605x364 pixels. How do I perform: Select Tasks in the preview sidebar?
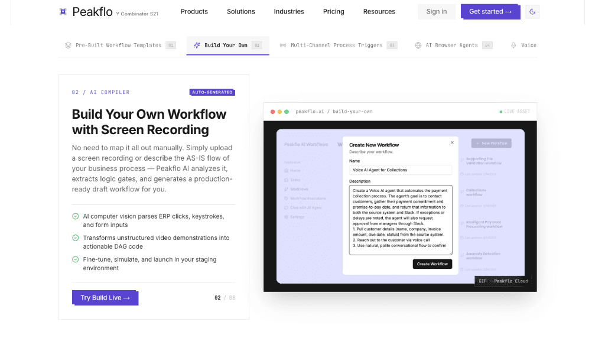(292, 180)
